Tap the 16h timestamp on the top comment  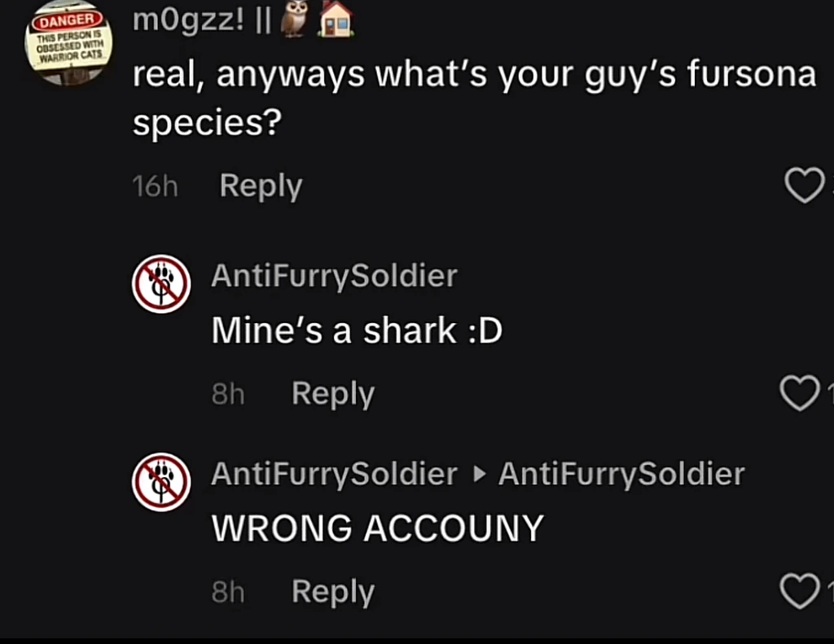click(155, 186)
